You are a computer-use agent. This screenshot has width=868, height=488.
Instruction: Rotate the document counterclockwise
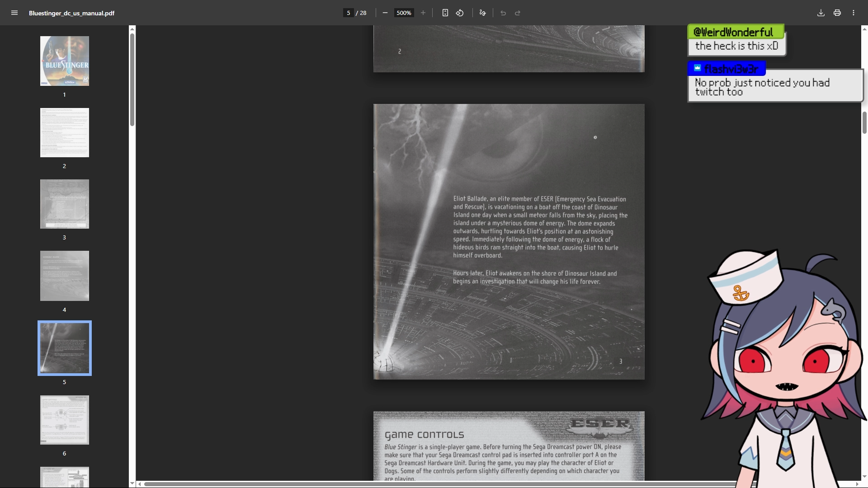[460, 13]
